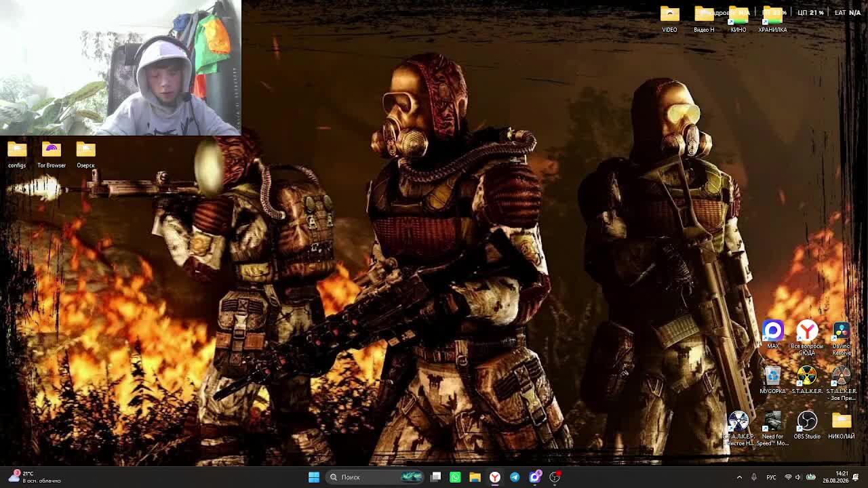Select the configs folder on the desktop
The width and height of the screenshot is (868, 488).
coord(17,155)
